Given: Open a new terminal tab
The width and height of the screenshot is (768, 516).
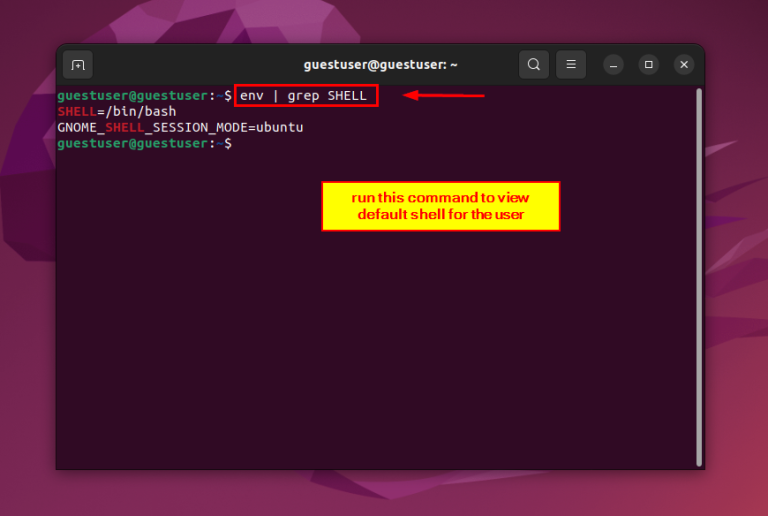Looking at the screenshot, I should click(78, 65).
